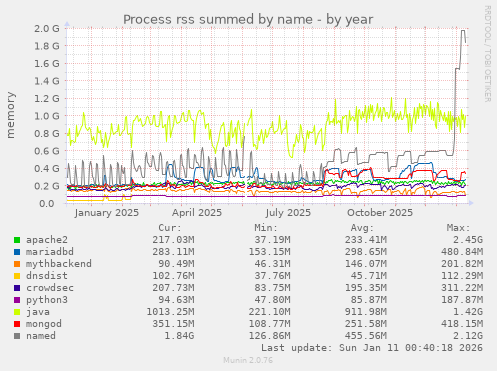Viewport: 497px width, 371px height.
Task: Click the 'Munin 2.0.76' version footer
Action: [248, 360]
